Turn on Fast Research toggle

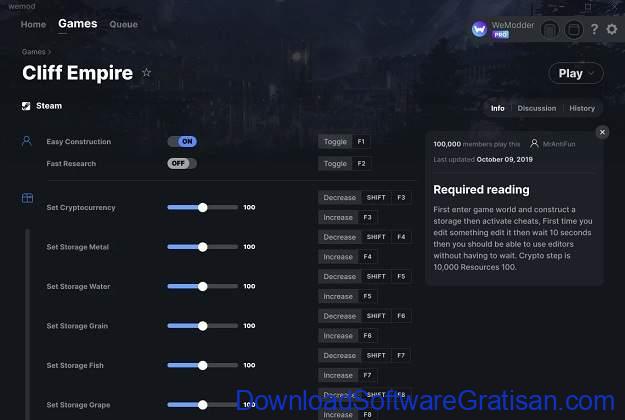pos(182,163)
